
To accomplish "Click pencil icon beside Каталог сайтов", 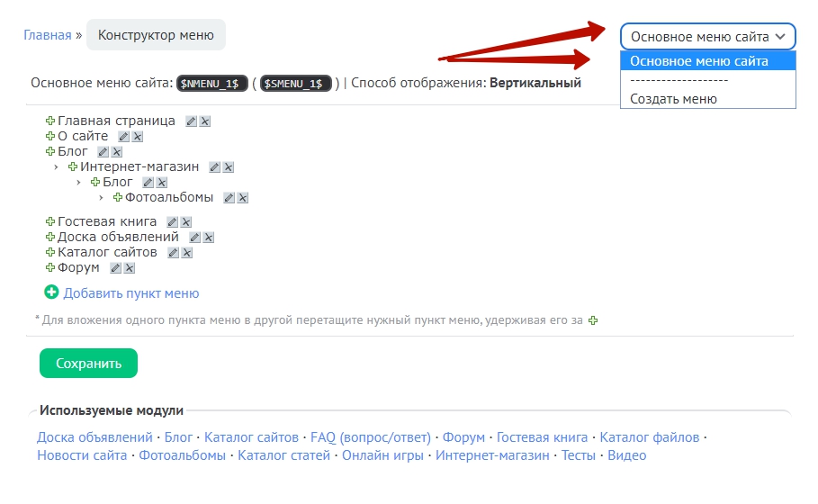I will 173,253.
